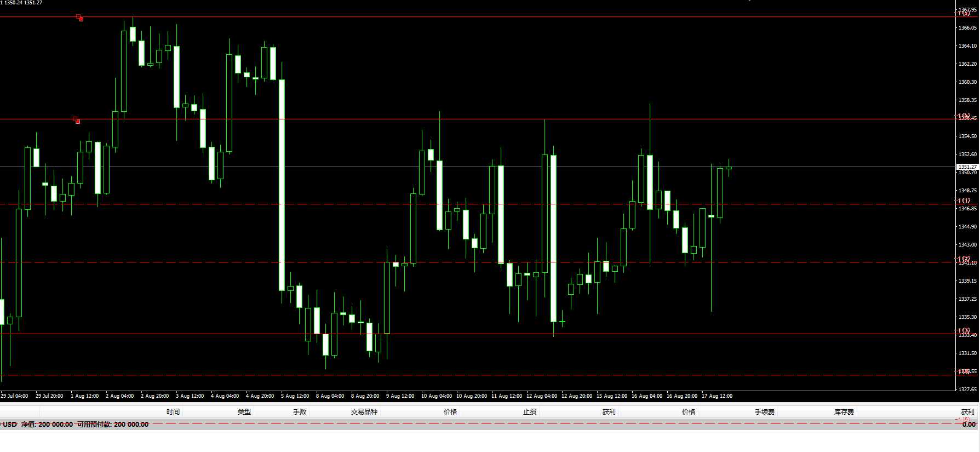Click the 8 Aug 20:00 time axis label

coord(365,396)
